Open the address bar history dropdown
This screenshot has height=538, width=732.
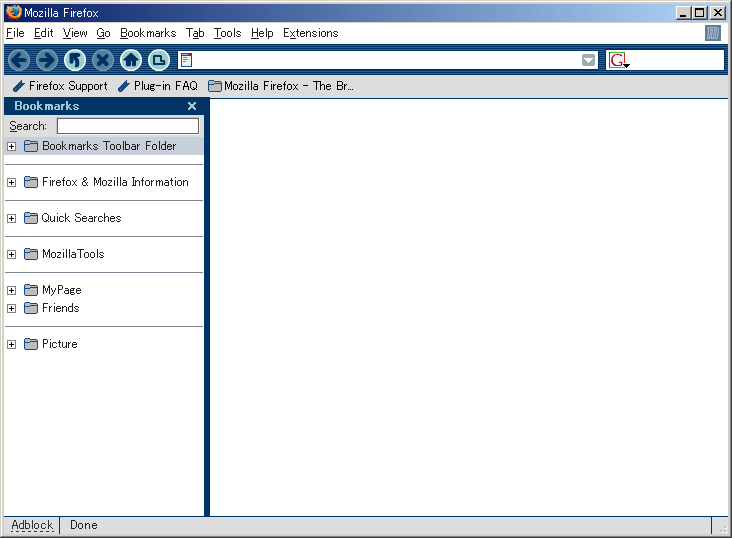point(589,60)
